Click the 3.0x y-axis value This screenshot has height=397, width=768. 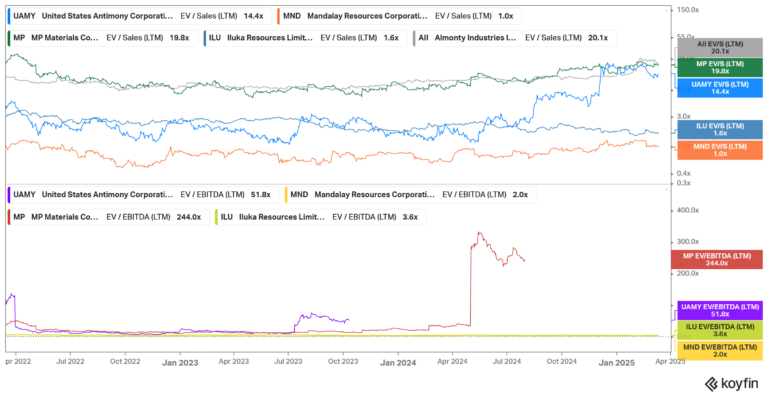pos(683,116)
